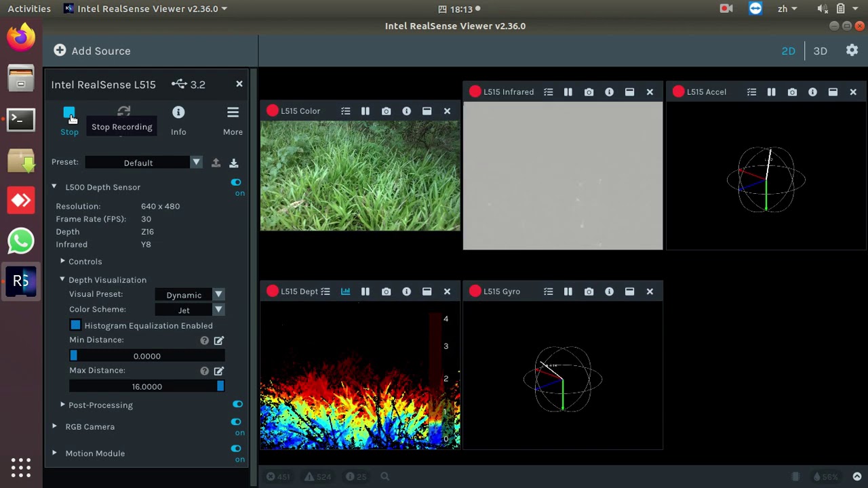Take snapshot of L515 Color stream
The height and width of the screenshot is (488, 868).
click(386, 111)
